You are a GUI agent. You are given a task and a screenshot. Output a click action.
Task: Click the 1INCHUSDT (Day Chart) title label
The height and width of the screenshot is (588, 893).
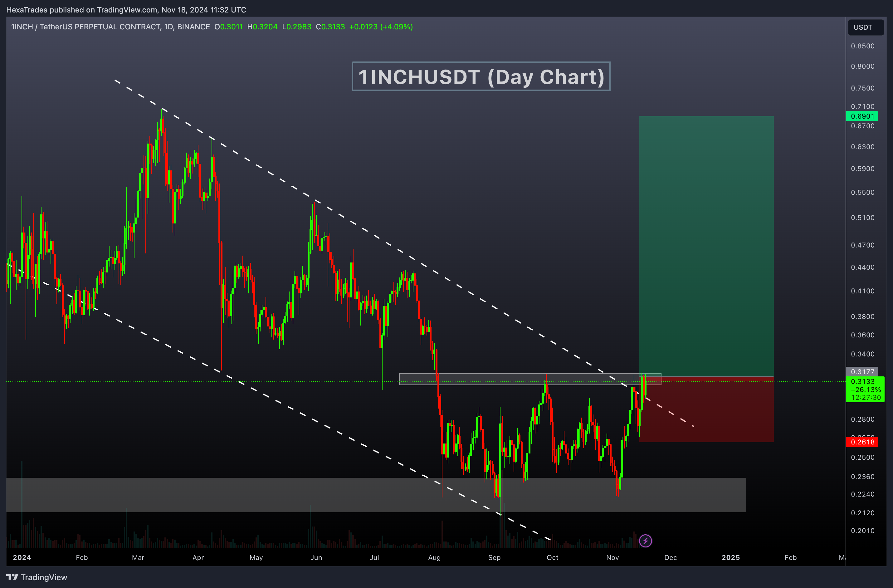[x=481, y=76]
